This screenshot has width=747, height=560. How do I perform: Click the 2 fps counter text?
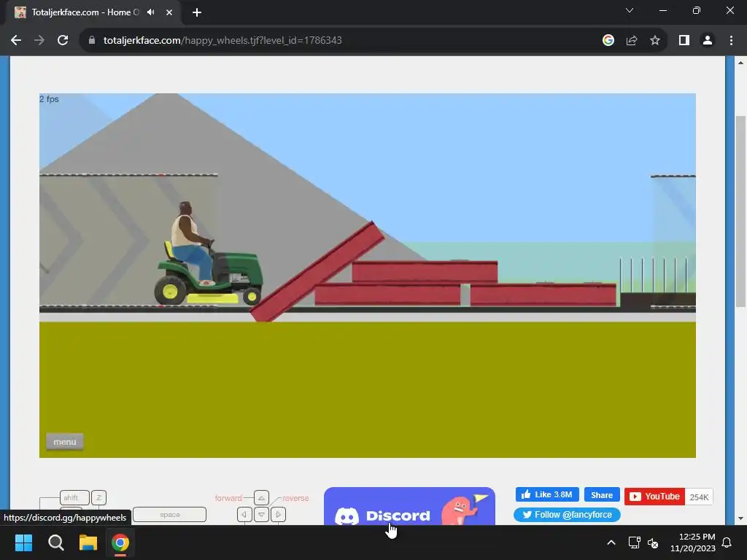click(x=49, y=99)
